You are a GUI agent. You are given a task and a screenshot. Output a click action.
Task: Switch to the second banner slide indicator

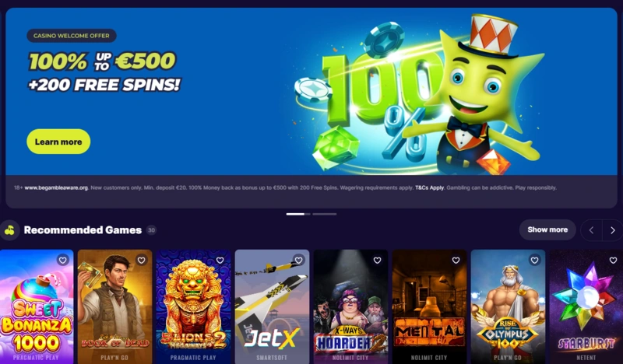324,214
